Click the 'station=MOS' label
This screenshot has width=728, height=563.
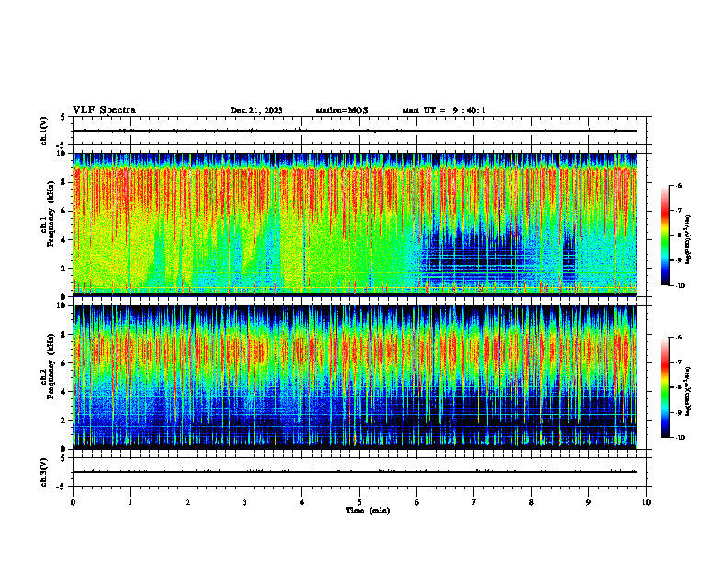click(342, 110)
